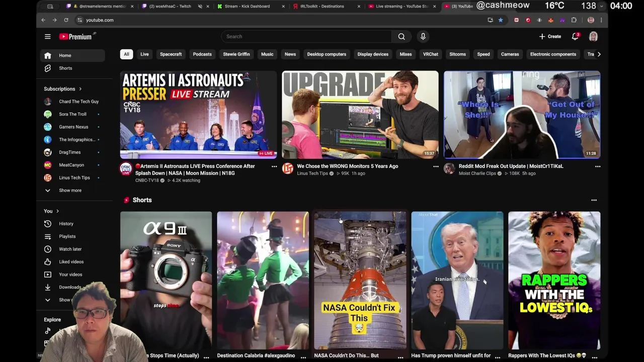Image resolution: width=644 pixels, height=362 pixels.
Task: Open the You section heading
Action: [x=51, y=211]
